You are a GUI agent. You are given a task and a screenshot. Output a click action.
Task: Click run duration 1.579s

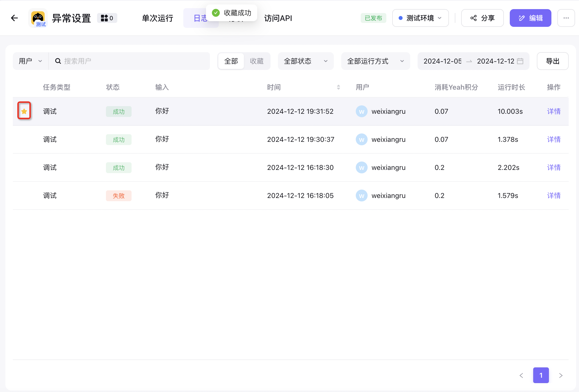[508, 196]
